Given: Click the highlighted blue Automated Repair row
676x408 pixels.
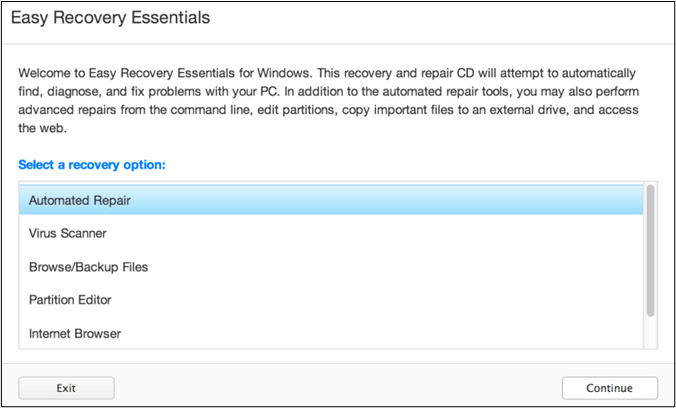Looking at the screenshot, I should tap(331, 200).
